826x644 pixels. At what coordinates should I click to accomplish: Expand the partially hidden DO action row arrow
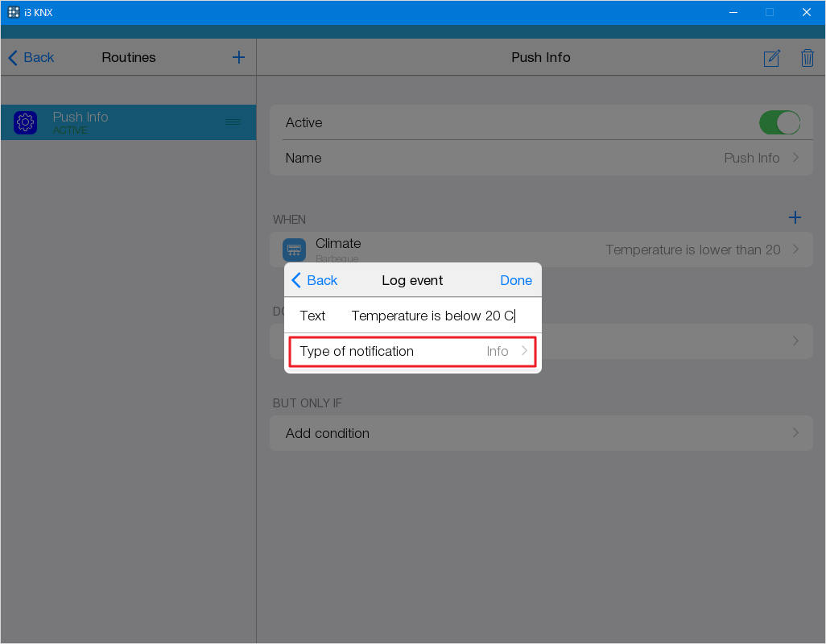click(x=795, y=341)
